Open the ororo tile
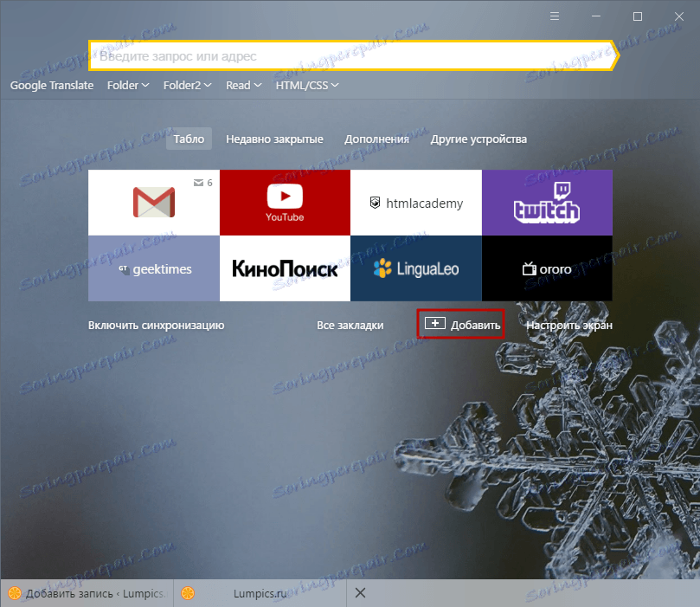Viewport: 700px width, 607px height. [547, 268]
